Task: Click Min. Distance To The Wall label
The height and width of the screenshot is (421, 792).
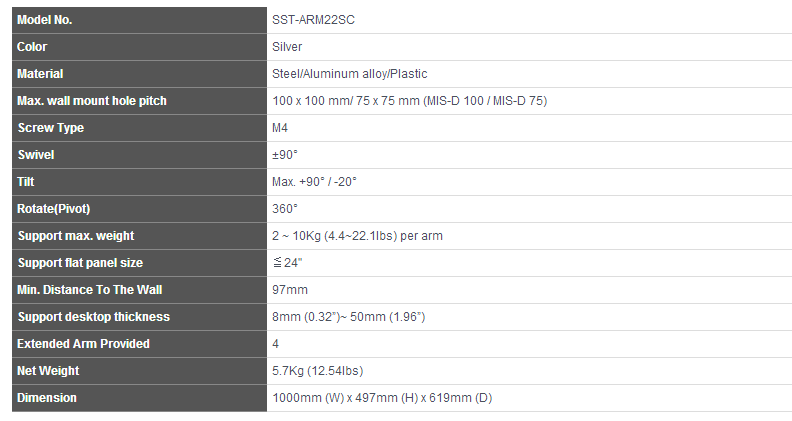Action: pyautogui.click(x=89, y=290)
